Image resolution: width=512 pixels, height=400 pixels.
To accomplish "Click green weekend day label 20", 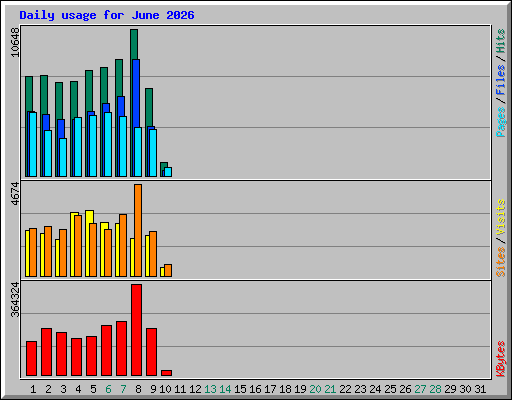I will tap(315, 389).
